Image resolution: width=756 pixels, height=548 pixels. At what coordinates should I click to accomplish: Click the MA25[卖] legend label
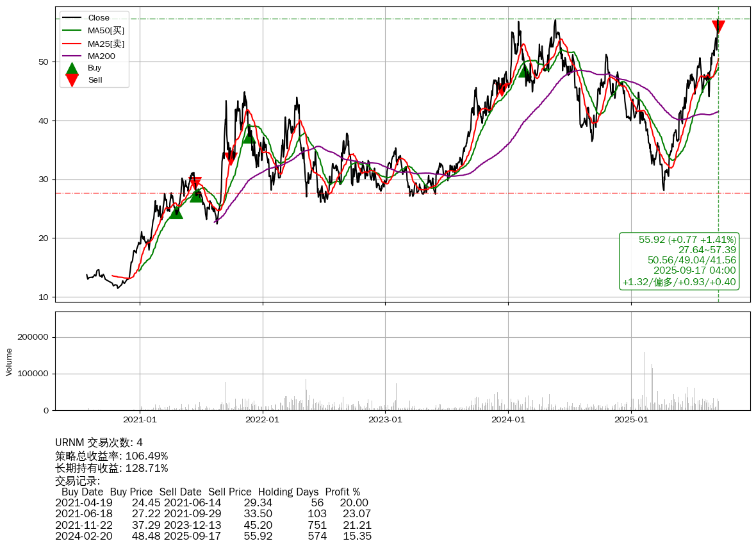point(106,44)
